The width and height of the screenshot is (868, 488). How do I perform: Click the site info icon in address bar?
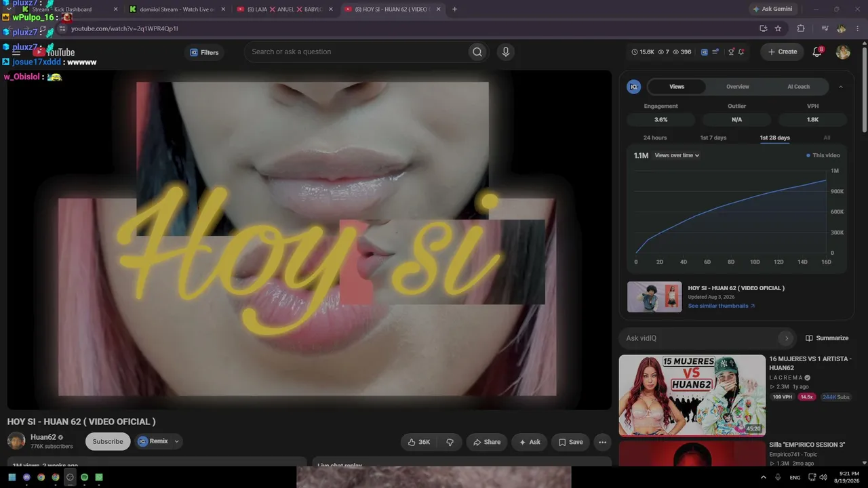[62, 28]
